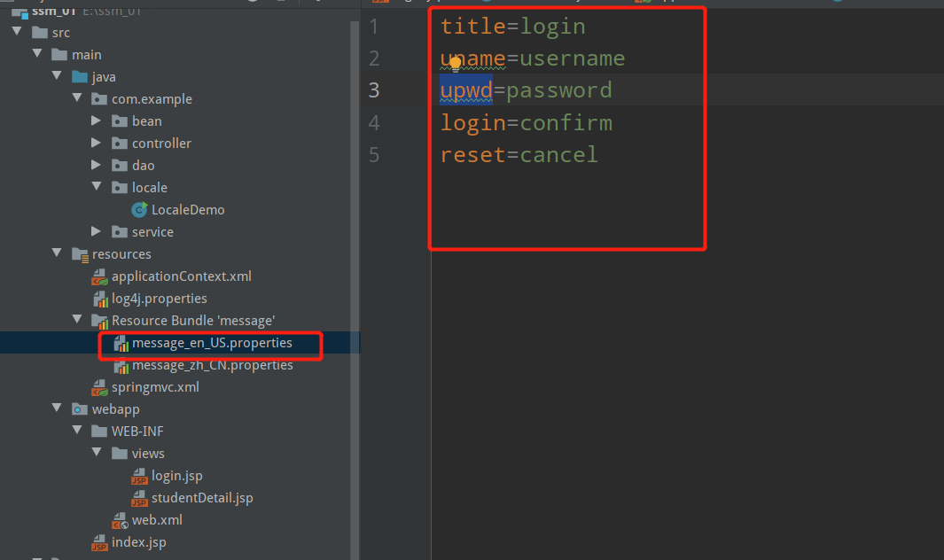Click the views folder icon
944x560 pixels.
click(120, 454)
